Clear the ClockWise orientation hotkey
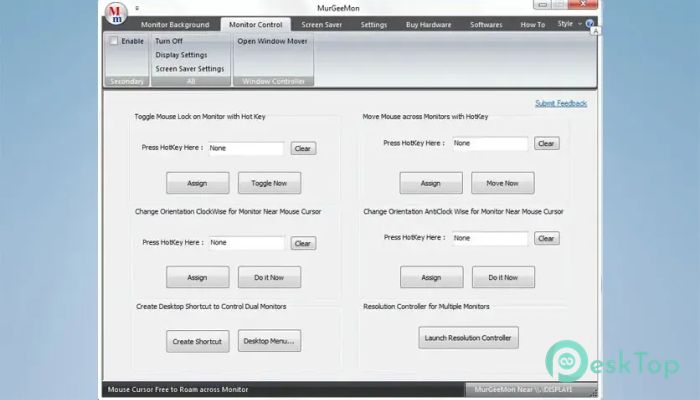 coord(303,243)
